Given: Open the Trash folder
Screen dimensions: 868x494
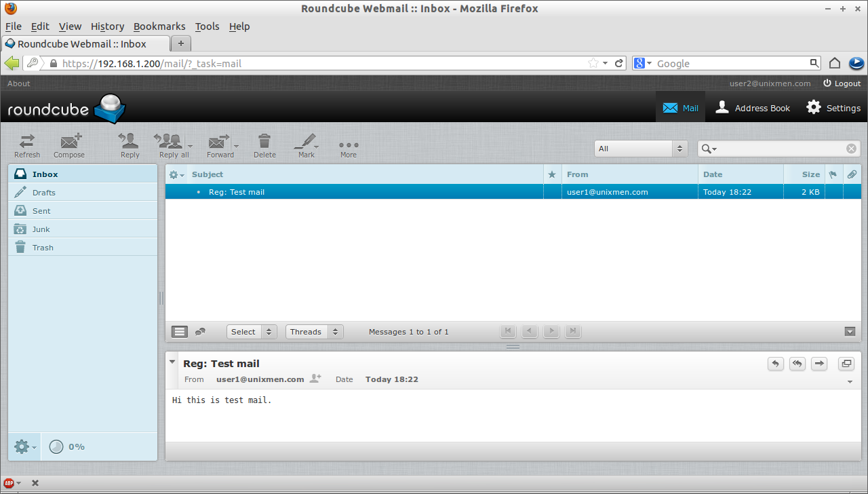Looking at the screenshot, I should tap(83, 247).
